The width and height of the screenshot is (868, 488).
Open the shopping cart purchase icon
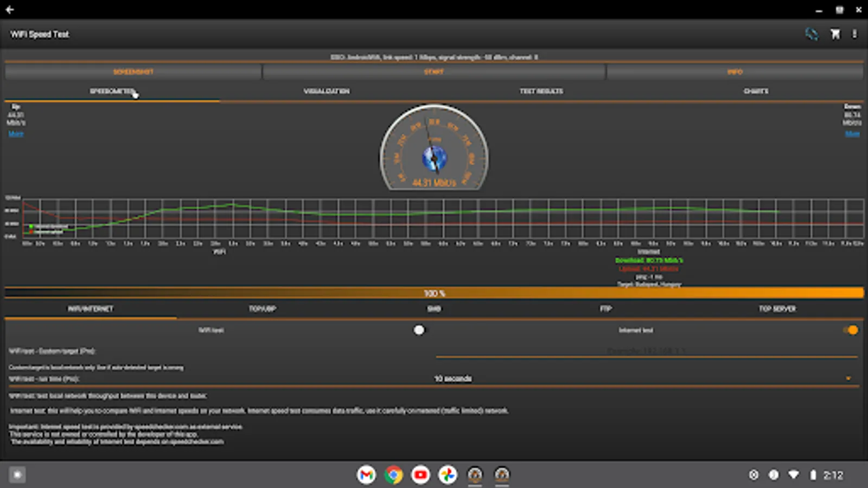click(x=835, y=34)
